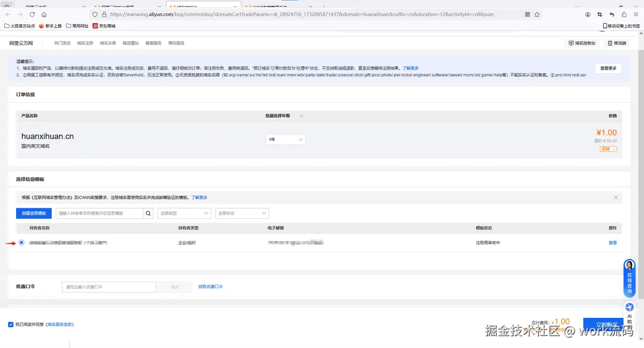
Task: Open 域名控制台 domain console
Action: [582, 43]
